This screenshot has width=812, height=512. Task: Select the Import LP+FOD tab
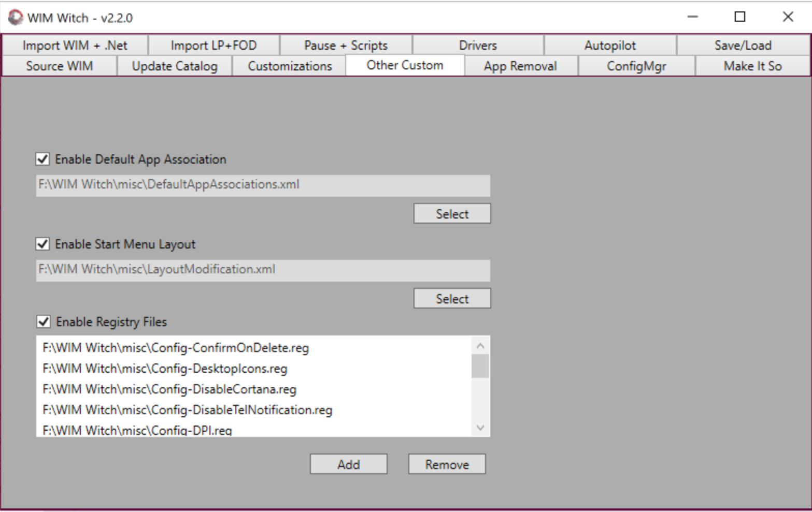pyautogui.click(x=213, y=46)
